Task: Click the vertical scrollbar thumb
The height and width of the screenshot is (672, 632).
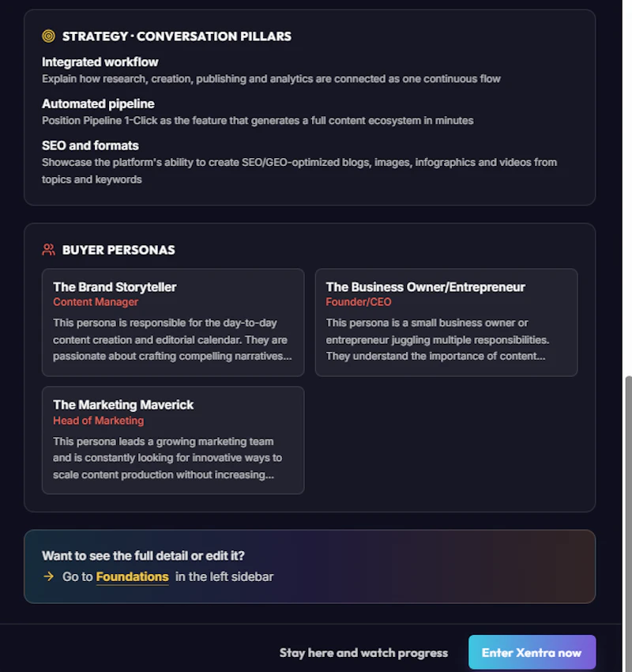Action: point(628,523)
